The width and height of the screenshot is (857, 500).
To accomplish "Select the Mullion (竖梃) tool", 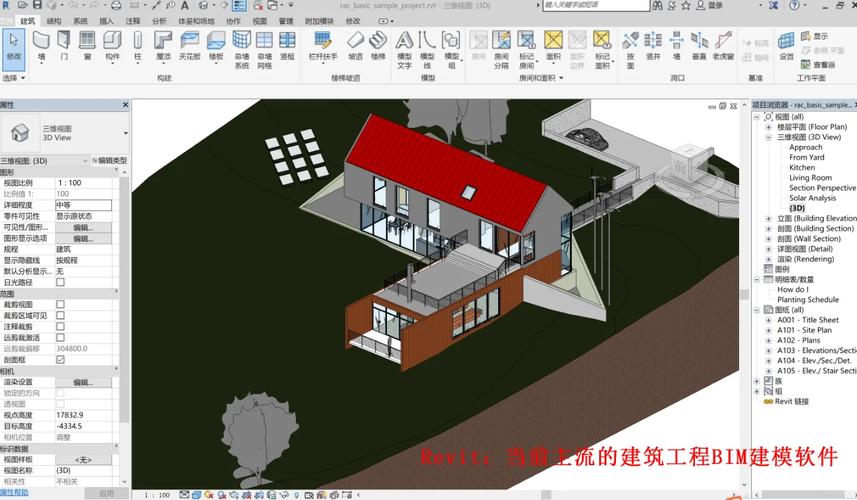I will pos(287,45).
